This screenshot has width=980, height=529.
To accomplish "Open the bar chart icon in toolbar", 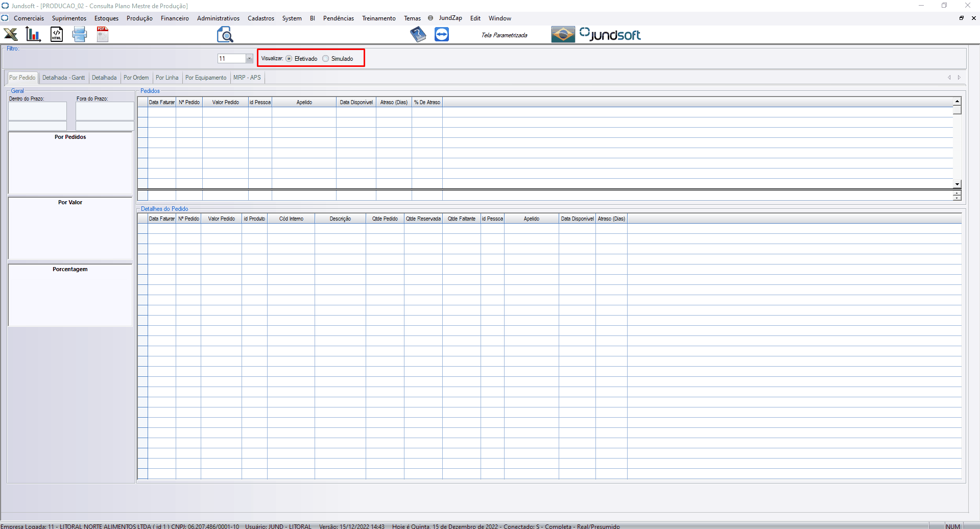I will pyautogui.click(x=33, y=35).
